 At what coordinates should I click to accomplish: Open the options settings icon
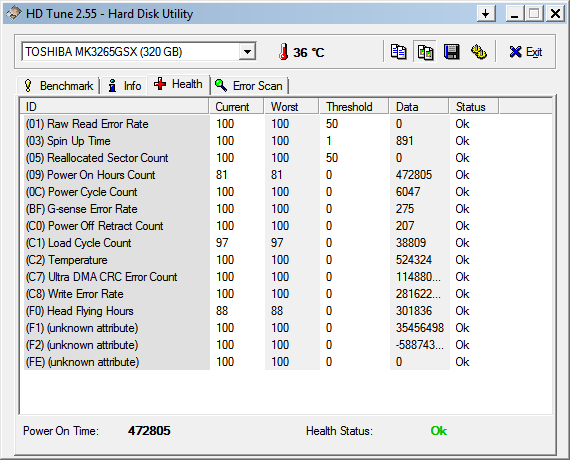[x=479, y=52]
